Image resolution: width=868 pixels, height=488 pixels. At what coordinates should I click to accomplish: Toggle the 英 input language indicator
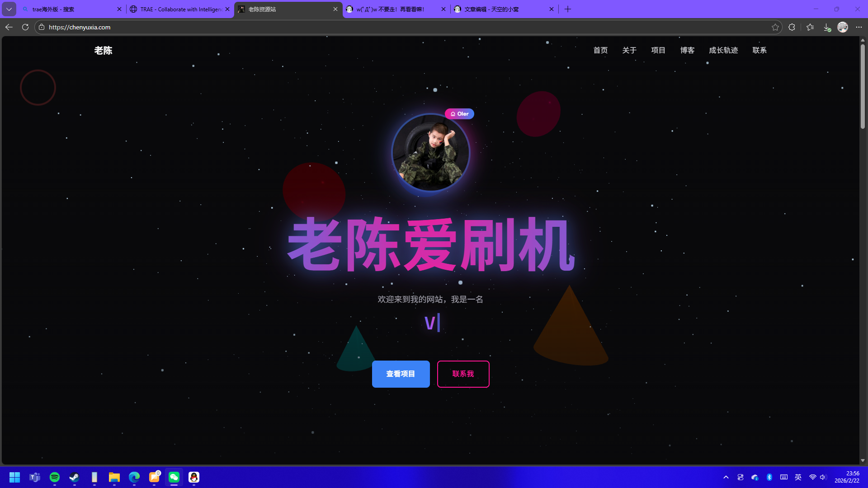pos(798,477)
